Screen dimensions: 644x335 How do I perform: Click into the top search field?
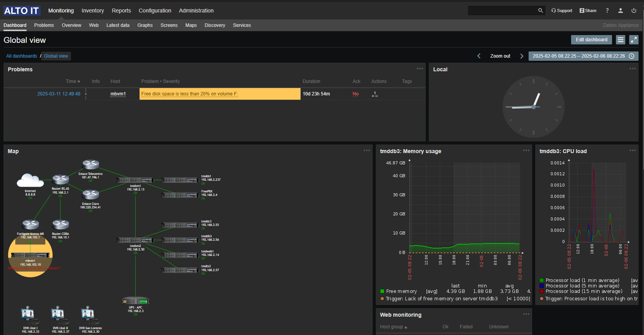tap(502, 11)
